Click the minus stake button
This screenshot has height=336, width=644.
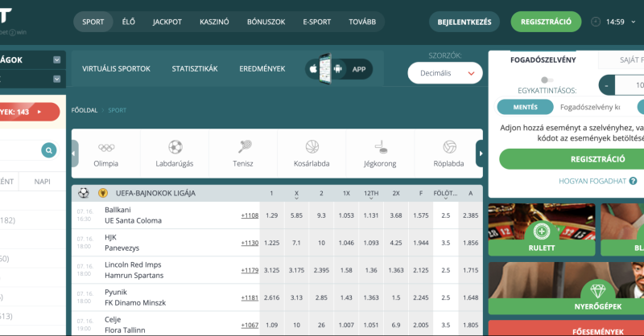pos(607,85)
